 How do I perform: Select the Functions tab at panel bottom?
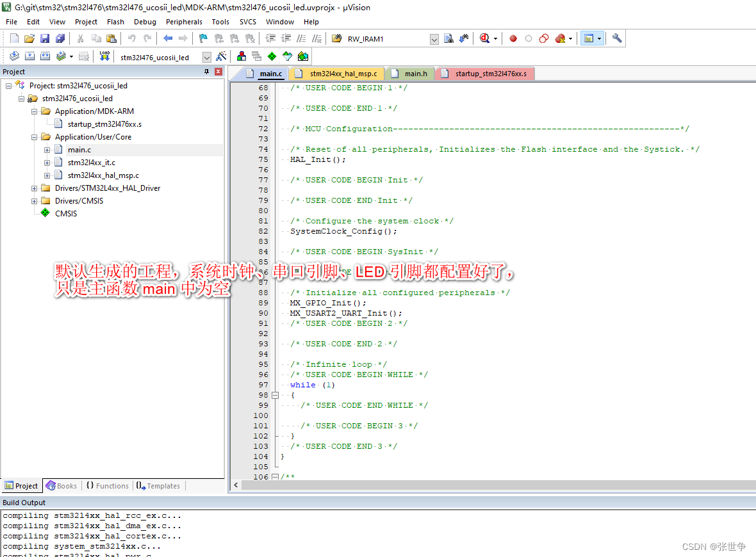pos(107,485)
